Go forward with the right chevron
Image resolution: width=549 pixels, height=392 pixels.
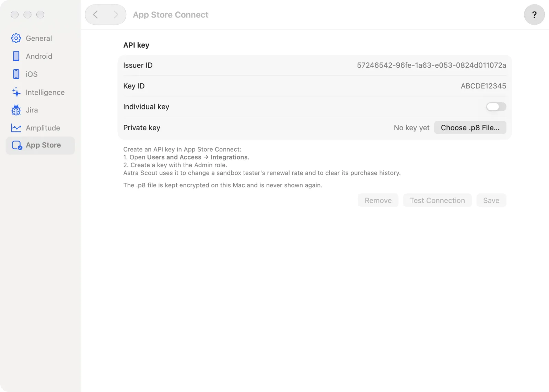116,14
